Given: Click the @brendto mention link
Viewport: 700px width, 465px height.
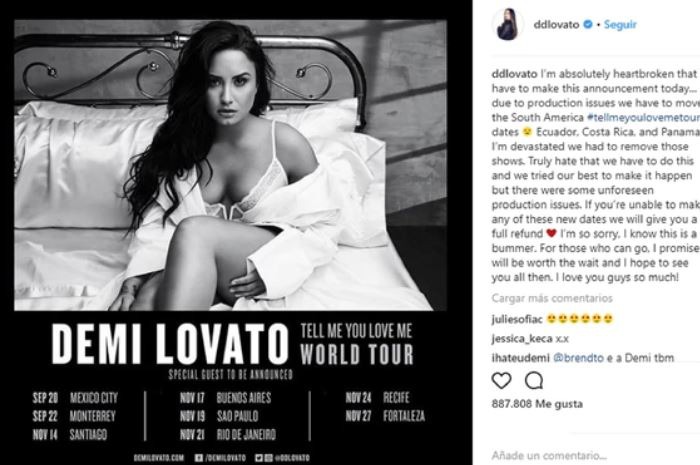Looking at the screenshot, I should pyautogui.click(x=578, y=357).
